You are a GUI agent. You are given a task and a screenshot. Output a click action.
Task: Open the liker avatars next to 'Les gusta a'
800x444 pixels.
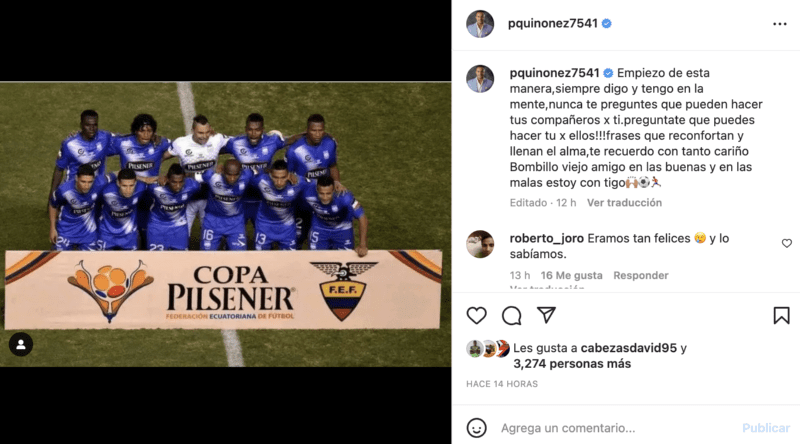[x=488, y=349]
